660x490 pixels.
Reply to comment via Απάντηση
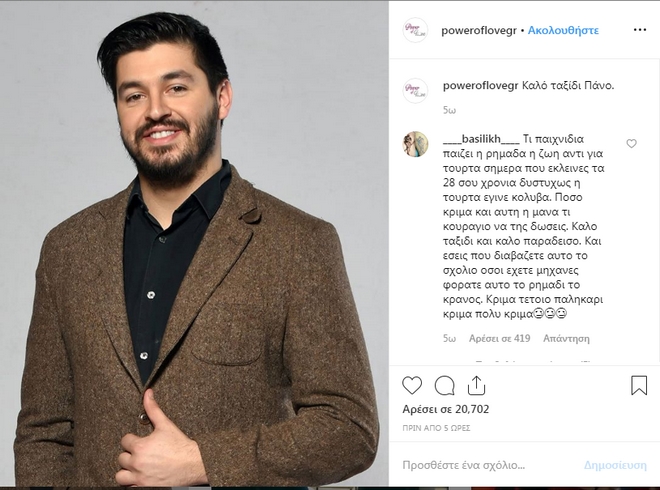(x=566, y=338)
